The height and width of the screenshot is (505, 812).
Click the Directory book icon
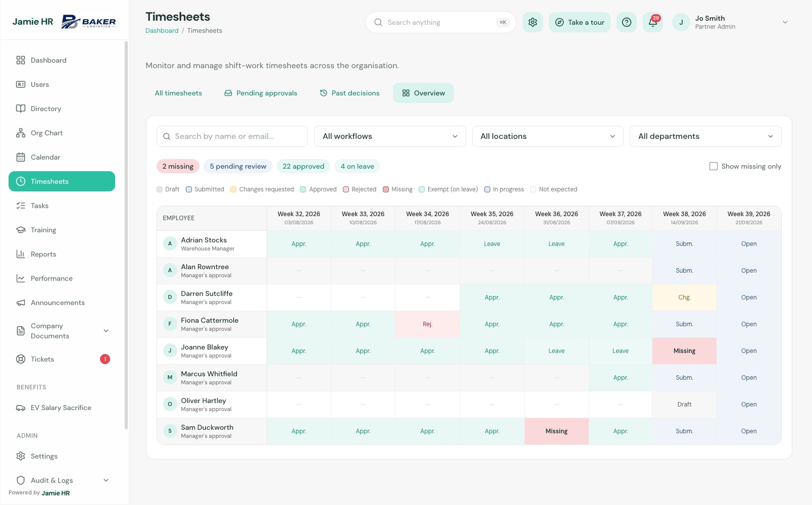(x=21, y=109)
